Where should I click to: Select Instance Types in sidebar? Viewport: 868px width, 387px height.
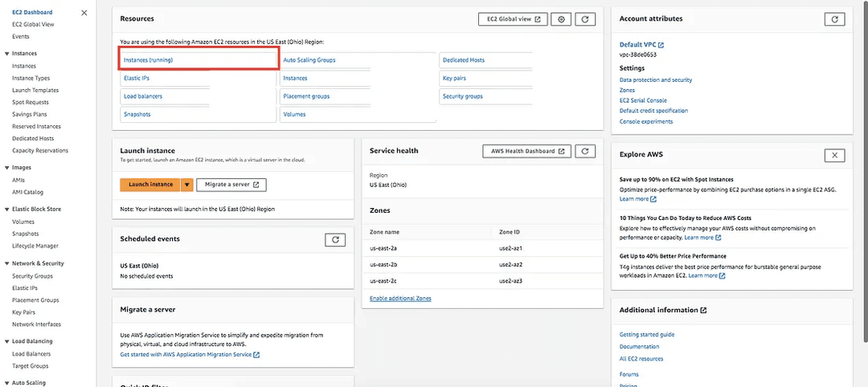31,79
